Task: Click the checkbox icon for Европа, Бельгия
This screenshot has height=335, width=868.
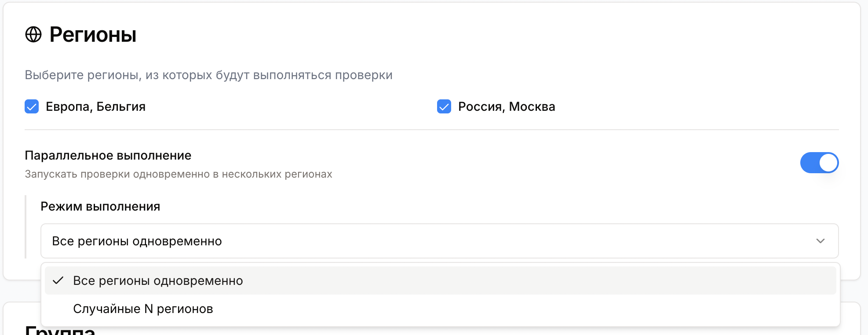Action: point(31,106)
